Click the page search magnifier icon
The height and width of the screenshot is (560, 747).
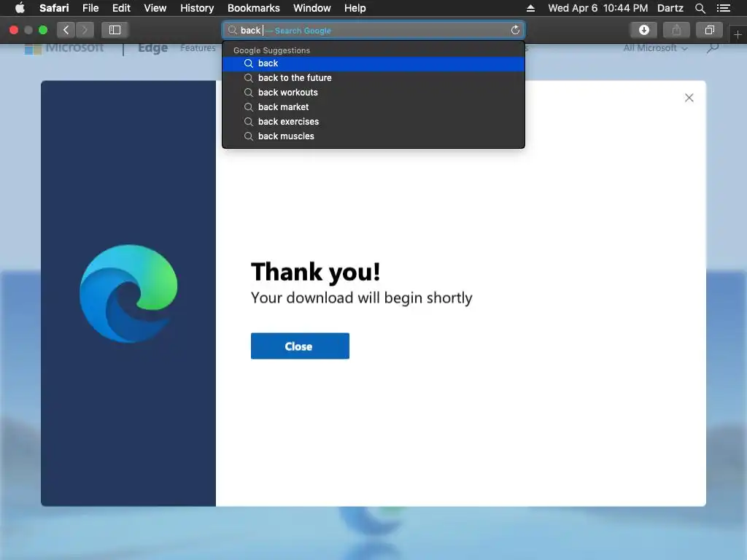pos(713,47)
